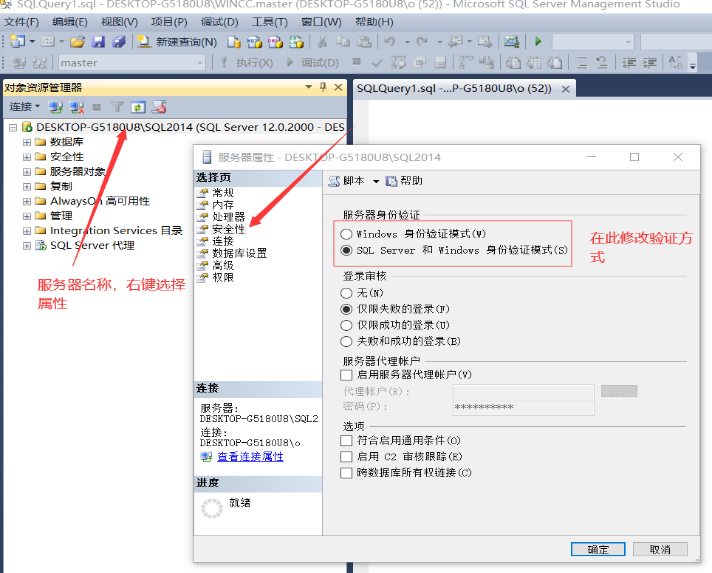
Task: Click the Disconnect icon in Object Explorer
Action: [77, 107]
